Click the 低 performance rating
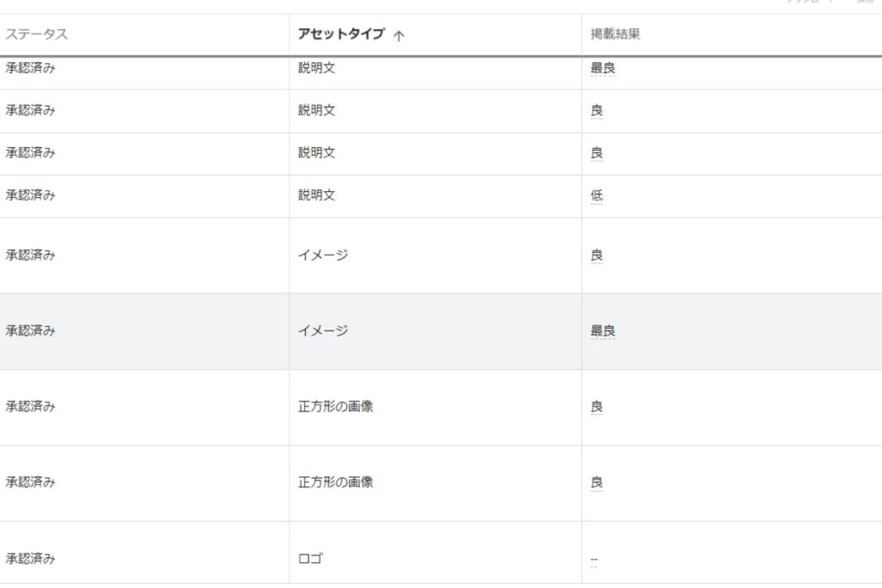The image size is (882, 588). (597, 195)
